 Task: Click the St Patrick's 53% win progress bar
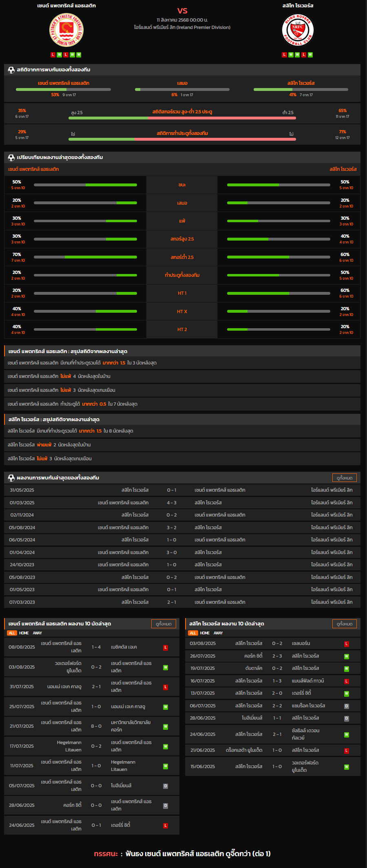coord(63,89)
